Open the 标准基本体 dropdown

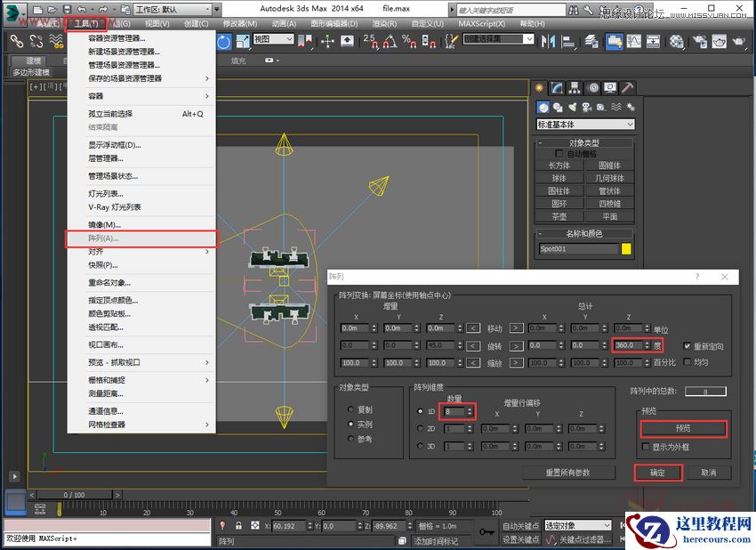[585, 124]
